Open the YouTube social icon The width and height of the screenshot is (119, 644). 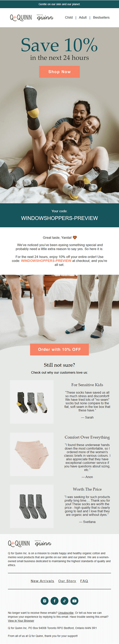(75, 601)
